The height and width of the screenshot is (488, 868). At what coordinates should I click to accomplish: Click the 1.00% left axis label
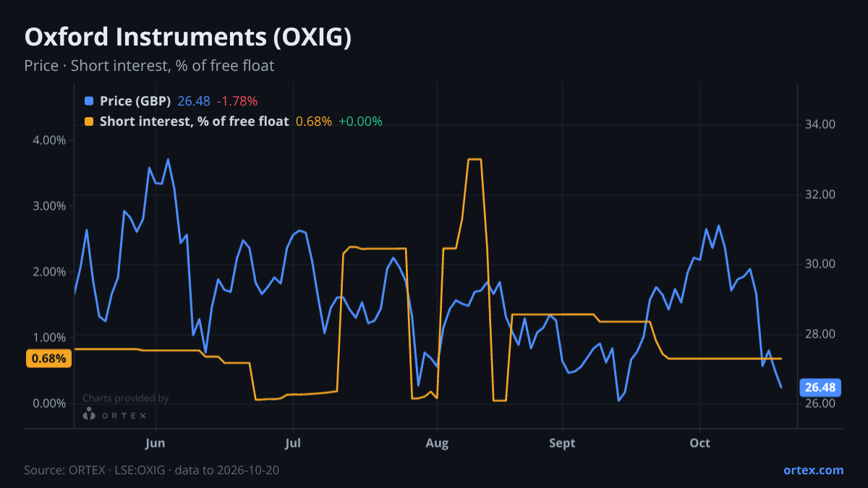click(x=48, y=338)
